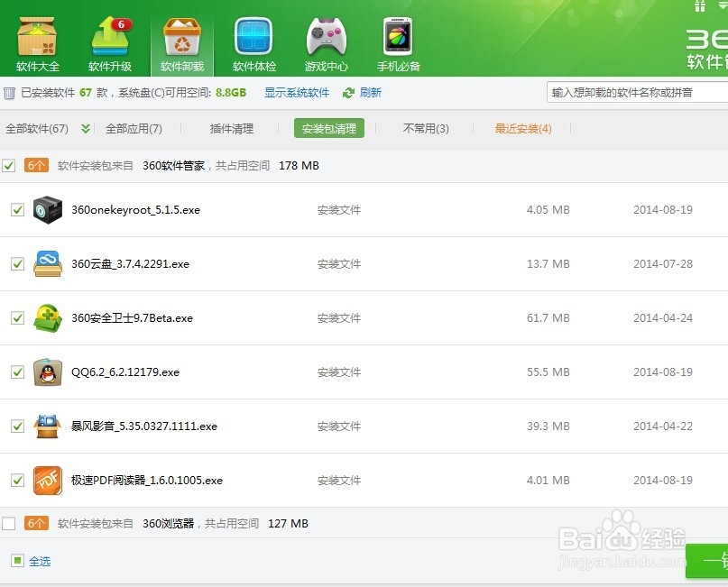
Task: Uncheck QQ6.2_6.2.12179.exe checkbox
Action: 17,372
